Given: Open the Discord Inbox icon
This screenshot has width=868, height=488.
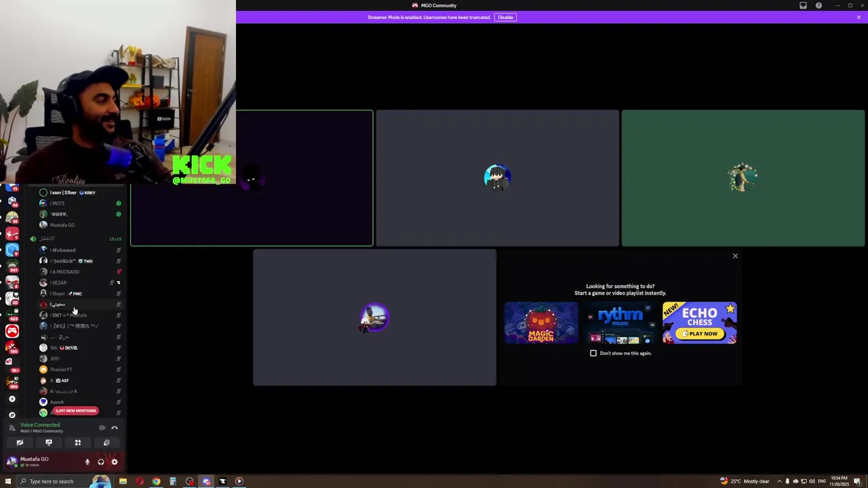Looking at the screenshot, I should click(803, 5).
